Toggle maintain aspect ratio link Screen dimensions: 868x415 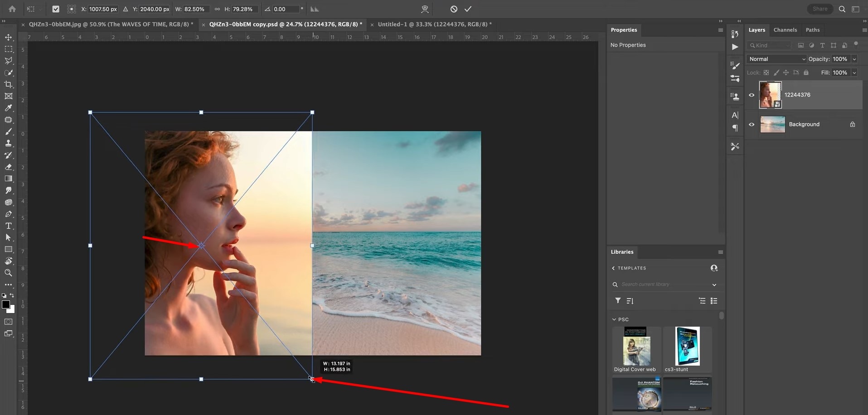[x=217, y=9]
